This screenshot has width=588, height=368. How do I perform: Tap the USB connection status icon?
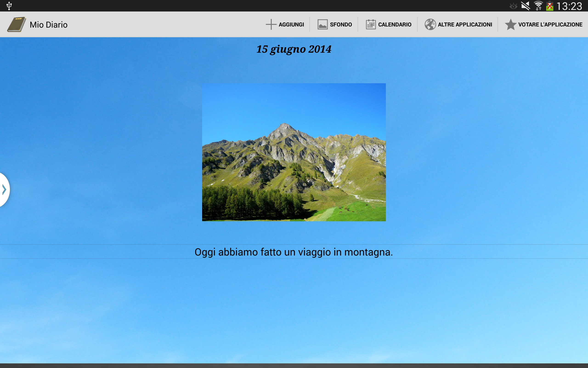tap(9, 6)
